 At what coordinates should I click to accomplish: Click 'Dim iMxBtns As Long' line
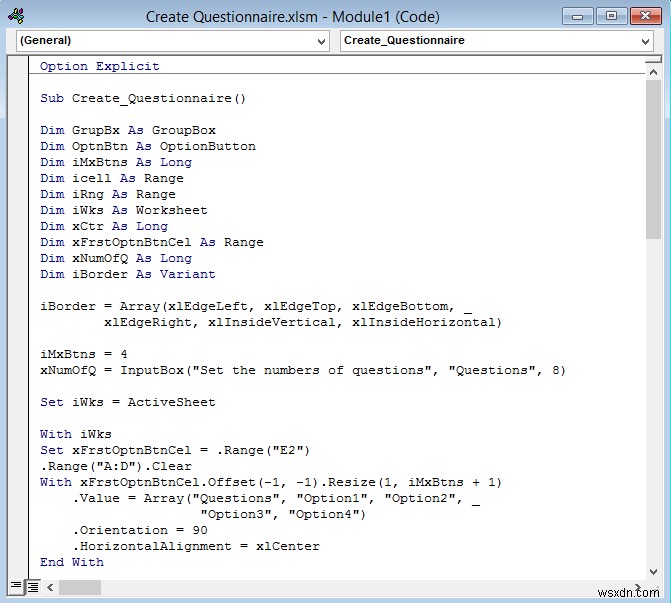tap(116, 162)
